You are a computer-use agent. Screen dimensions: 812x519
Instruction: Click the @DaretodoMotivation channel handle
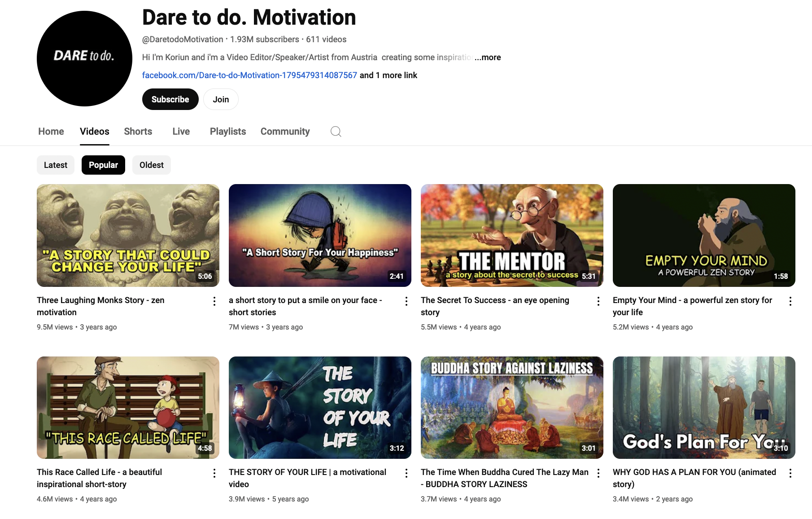(183, 40)
